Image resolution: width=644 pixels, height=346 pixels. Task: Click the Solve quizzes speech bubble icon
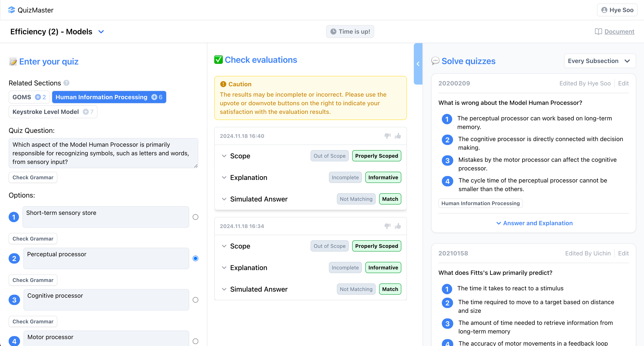435,61
